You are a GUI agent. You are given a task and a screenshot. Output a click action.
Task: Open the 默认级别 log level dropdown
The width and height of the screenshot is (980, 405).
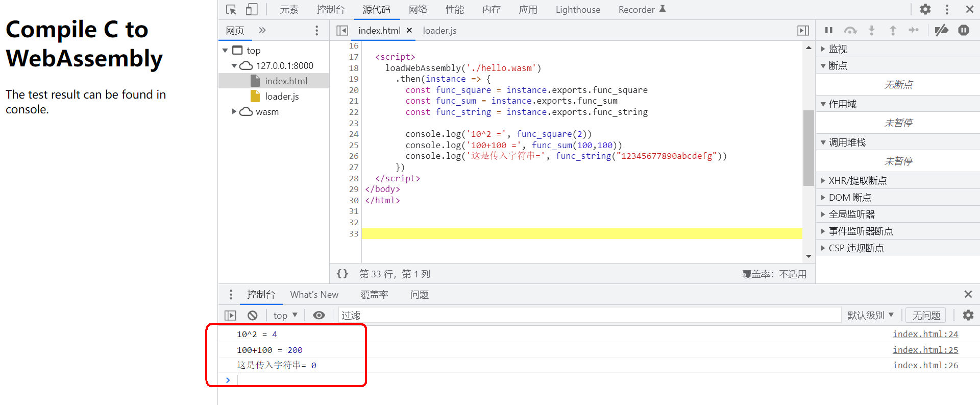click(871, 316)
